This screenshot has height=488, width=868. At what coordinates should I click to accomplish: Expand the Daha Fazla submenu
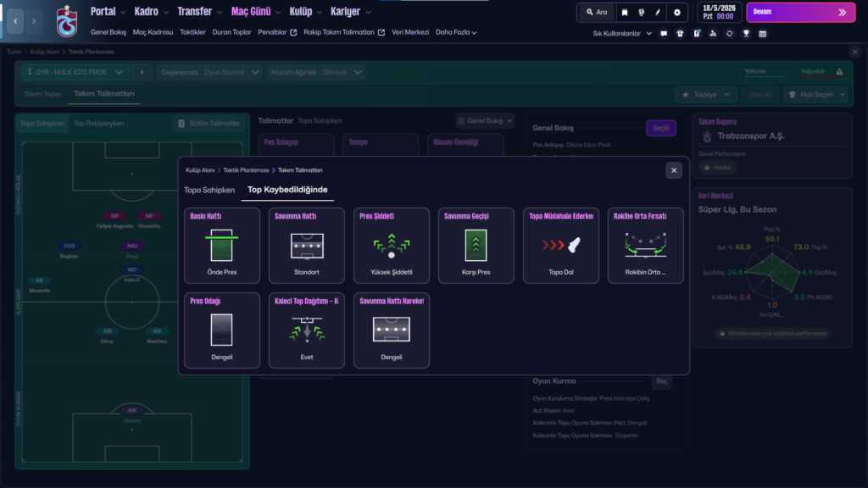456,33
